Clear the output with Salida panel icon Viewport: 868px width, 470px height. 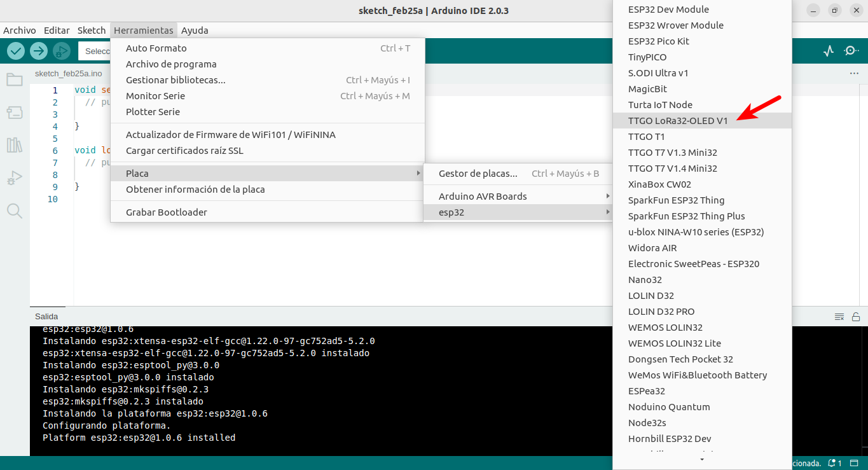[839, 317]
